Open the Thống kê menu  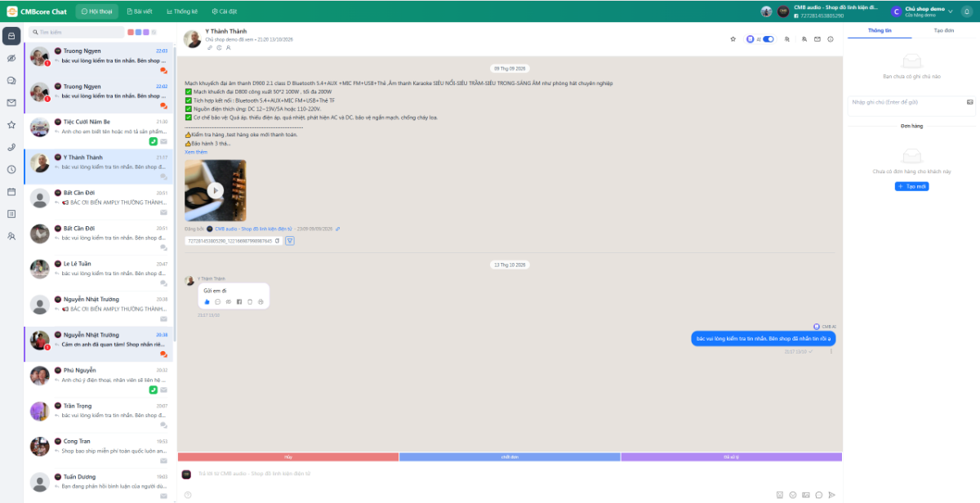182,11
